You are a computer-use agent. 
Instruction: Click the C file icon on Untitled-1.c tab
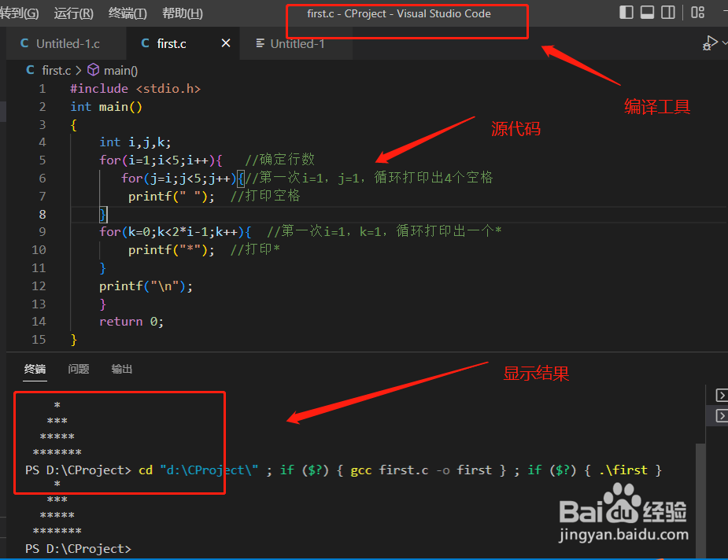[x=24, y=43]
